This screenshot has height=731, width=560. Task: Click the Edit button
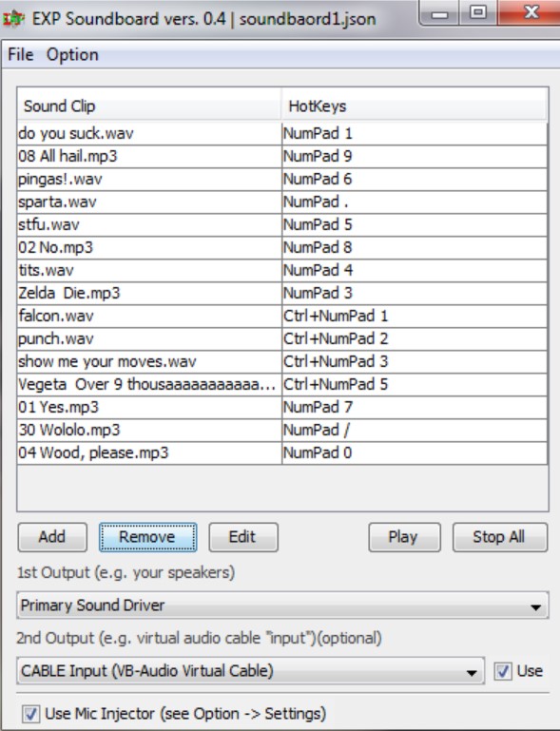(x=243, y=537)
